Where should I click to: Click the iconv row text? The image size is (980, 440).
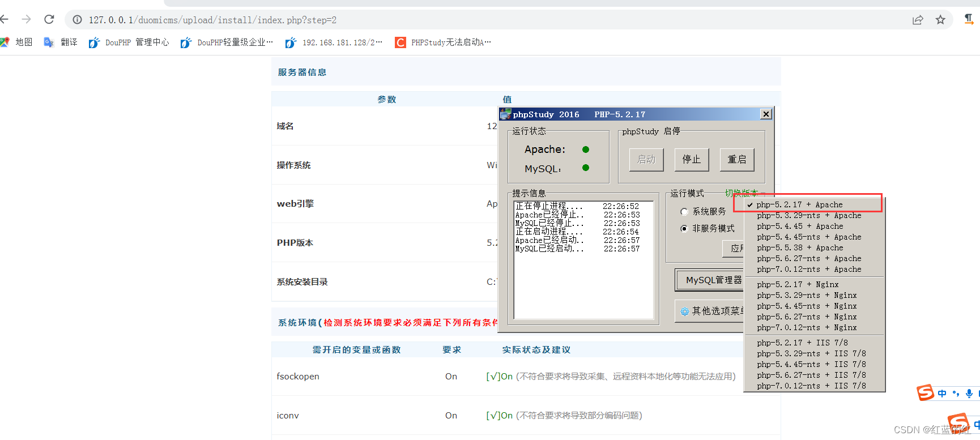(x=288, y=416)
